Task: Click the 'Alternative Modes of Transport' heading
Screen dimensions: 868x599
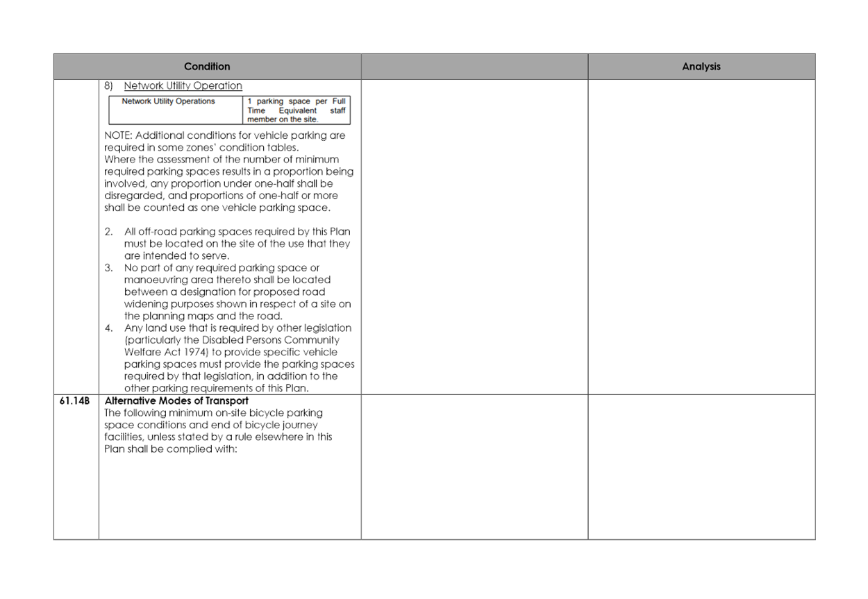Action: click(176, 401)
